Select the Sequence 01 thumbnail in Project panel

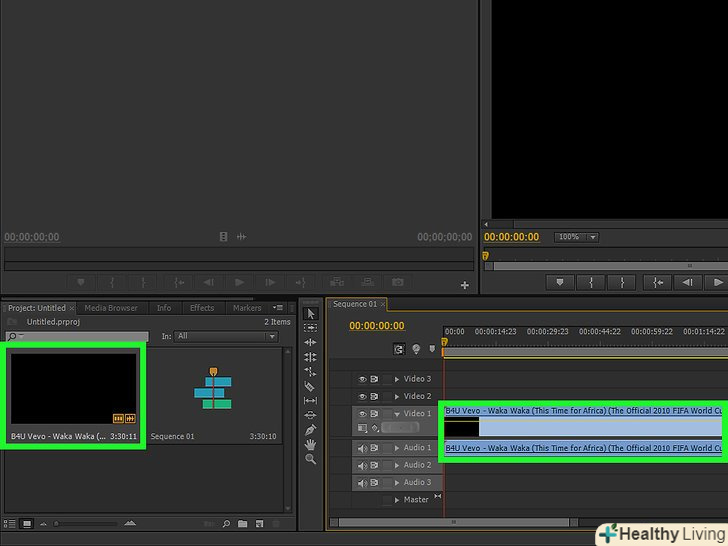211,390
